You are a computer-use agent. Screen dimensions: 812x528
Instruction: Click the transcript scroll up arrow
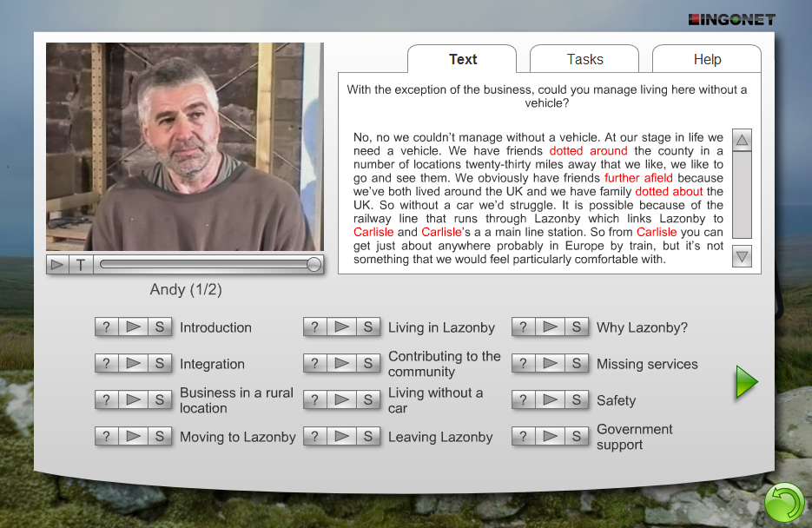742,141
